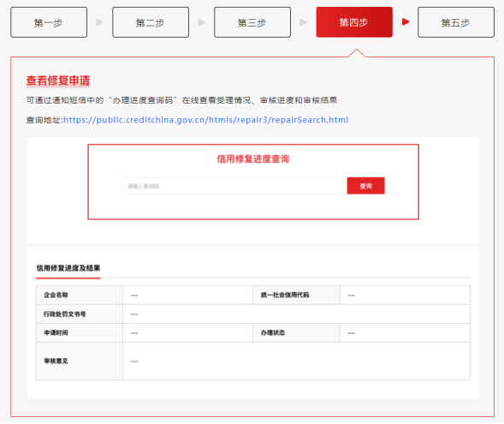Focus the 请输入查询码 input field
The height and width of the screenshot is (424, 504).
coord(234,186)
